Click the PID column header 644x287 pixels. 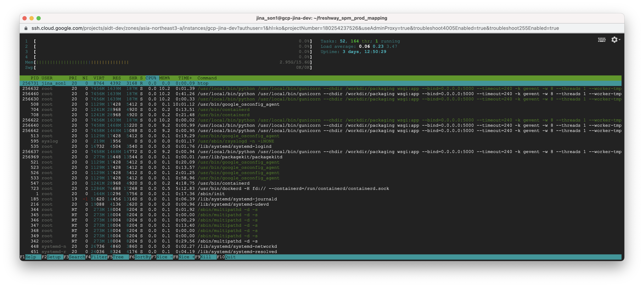coord(35,78)
